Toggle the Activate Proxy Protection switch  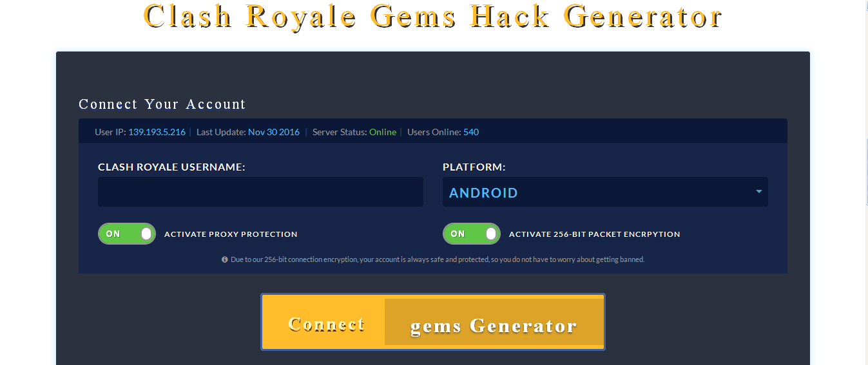click(x=127, y=234)
